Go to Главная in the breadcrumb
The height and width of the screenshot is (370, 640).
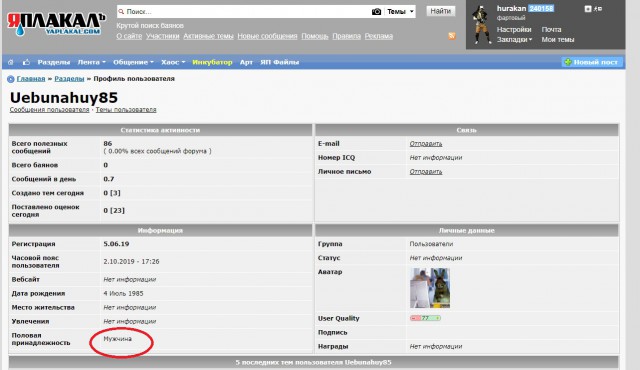point(31,79)
